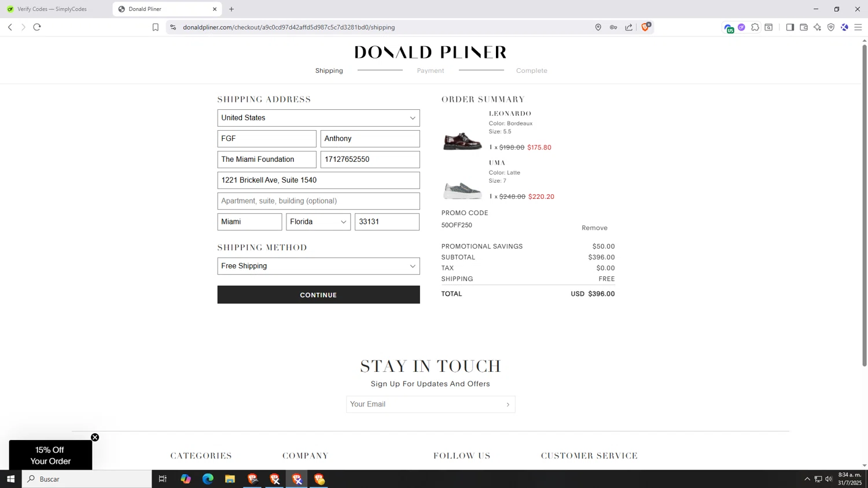Bookmark this page icon
The image size is (868, 488).
[155, 27]
